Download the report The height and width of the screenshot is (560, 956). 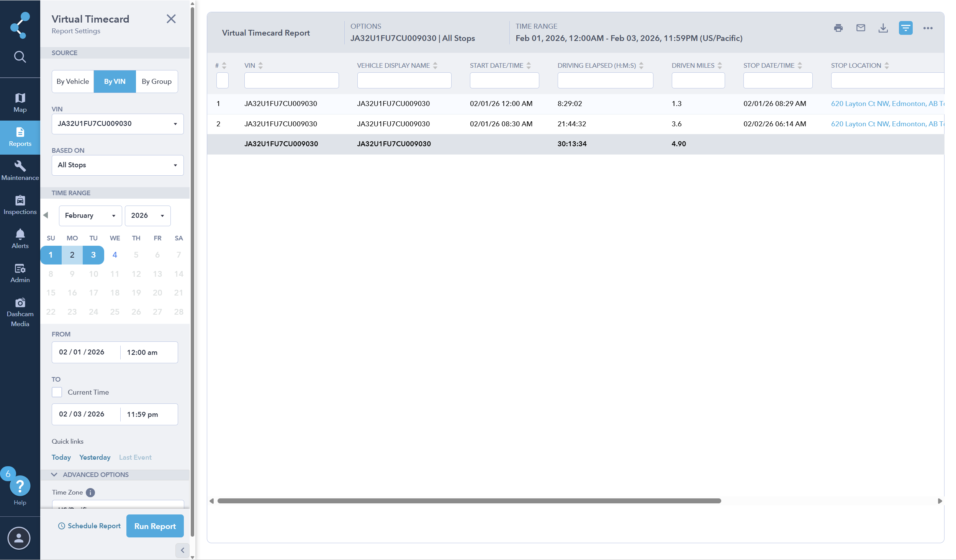(x=883, y=28)
